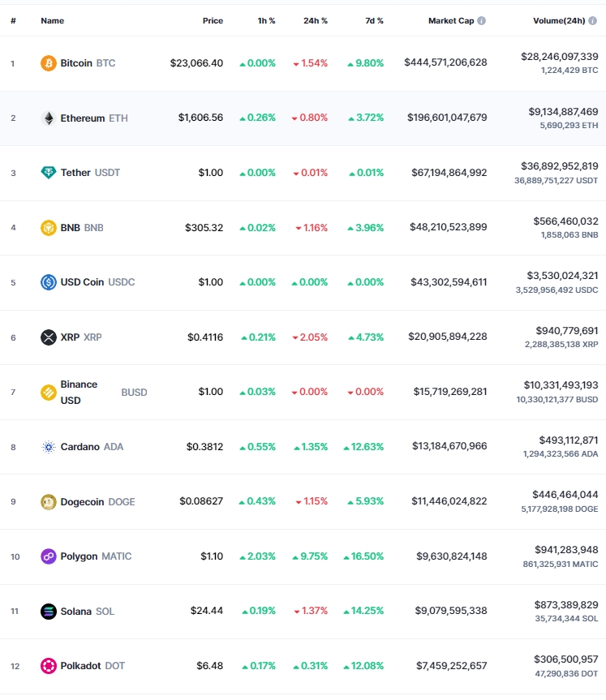
Task: Click the Volume(24h) info icon
Action: coord(592,20)
